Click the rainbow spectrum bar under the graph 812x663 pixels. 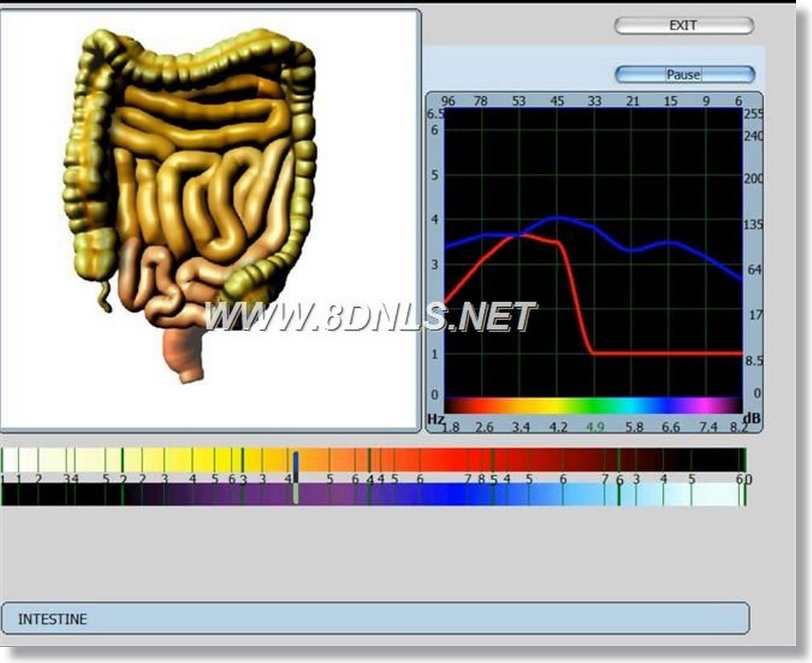tap(593, 406)
